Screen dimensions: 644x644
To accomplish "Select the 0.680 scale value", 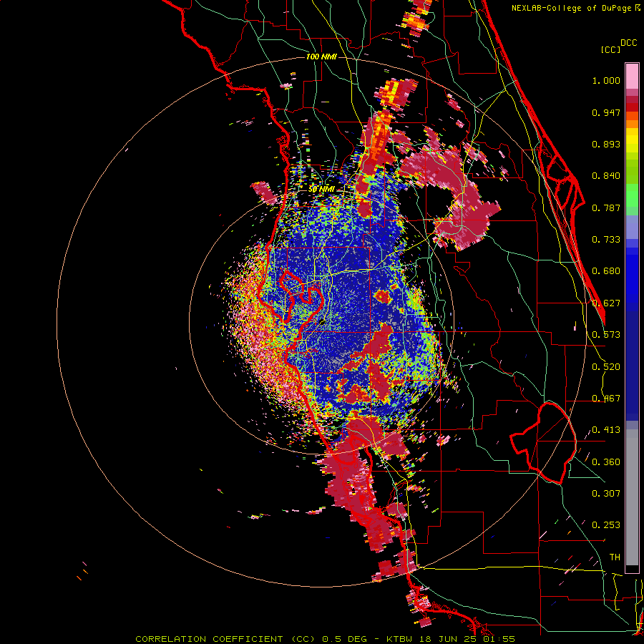I will (606, 271).
